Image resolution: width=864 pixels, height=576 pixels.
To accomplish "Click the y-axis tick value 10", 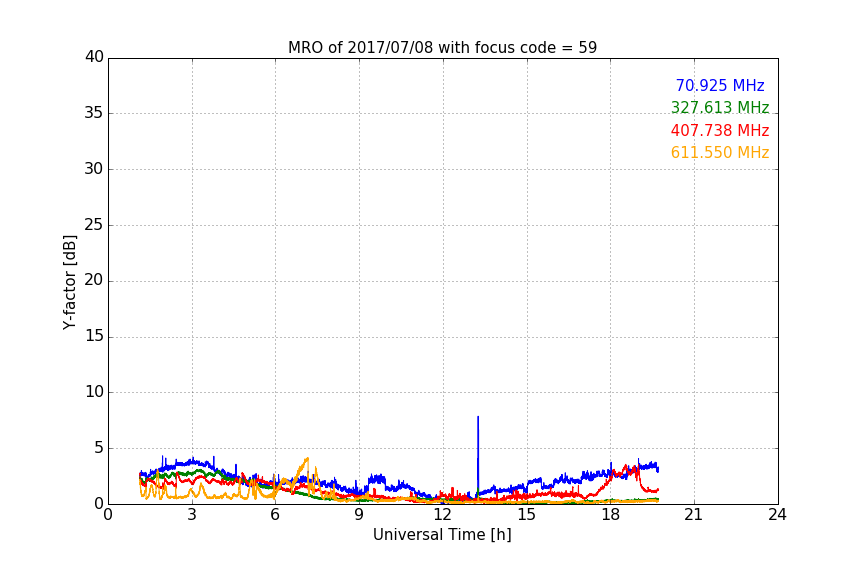I will (94, 392).
